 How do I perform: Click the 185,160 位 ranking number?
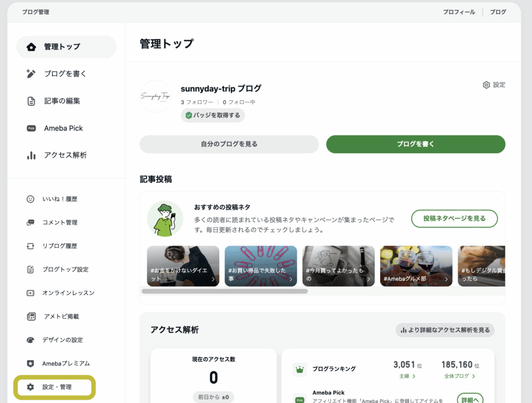point(460,365)
